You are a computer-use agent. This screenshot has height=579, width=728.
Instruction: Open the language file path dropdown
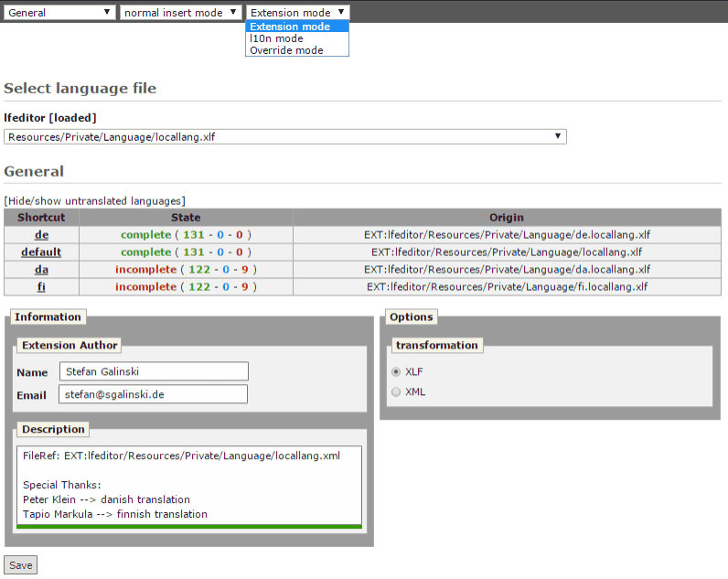tap(285, 137)
